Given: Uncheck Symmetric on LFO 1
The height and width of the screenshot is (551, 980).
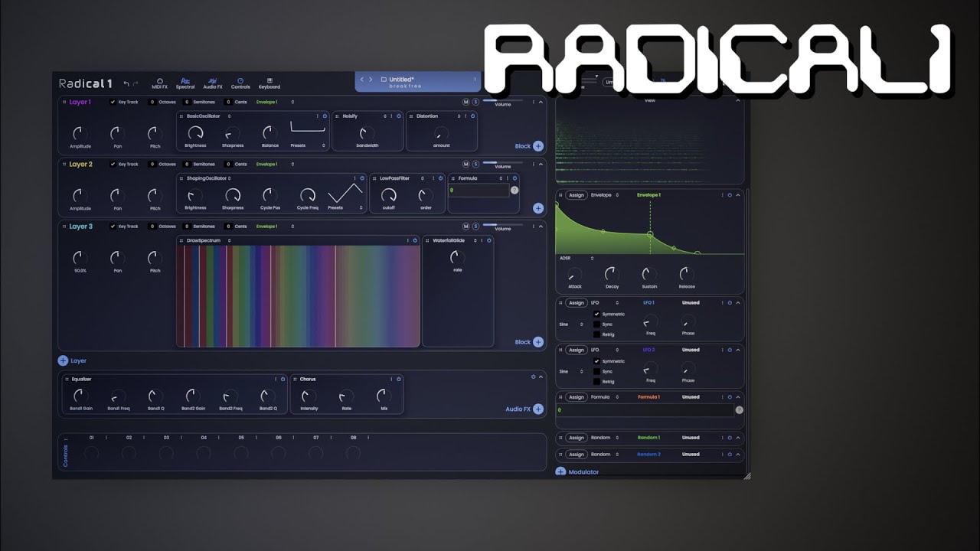Looking at the screenshot, I should pos(596,315).
